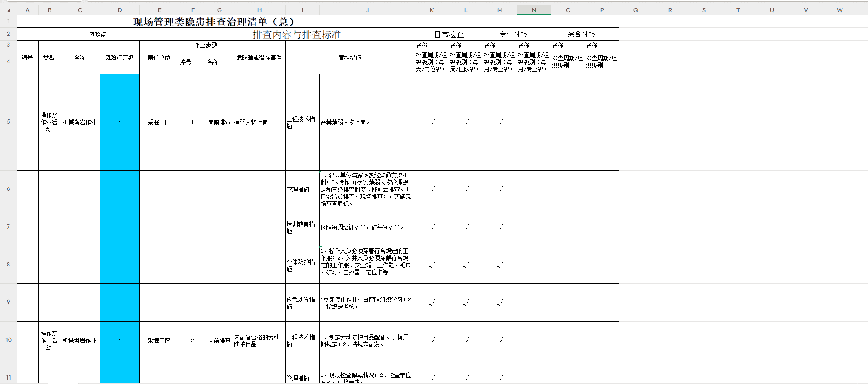
Task: Select the check mark in column K row 5
Action: tap(432, 122)
